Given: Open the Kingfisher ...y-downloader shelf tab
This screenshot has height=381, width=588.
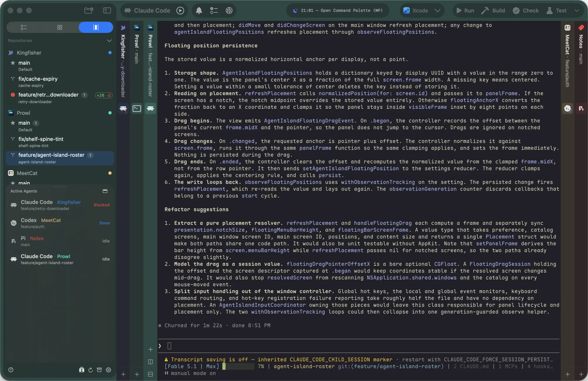Looking at the screenshot, I should click(123, 66).
